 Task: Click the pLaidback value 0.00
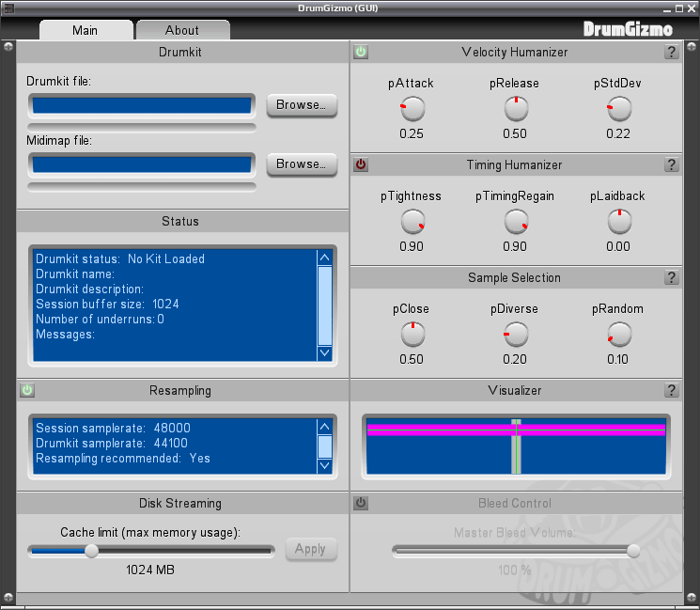click(x=618, y=247)
